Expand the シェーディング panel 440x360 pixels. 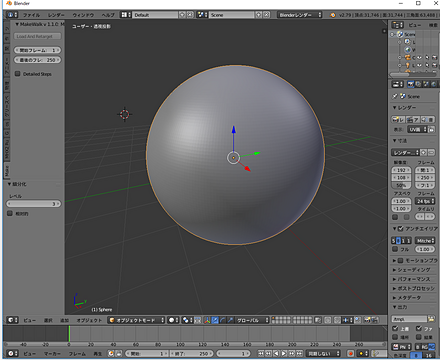click(414, 269)
